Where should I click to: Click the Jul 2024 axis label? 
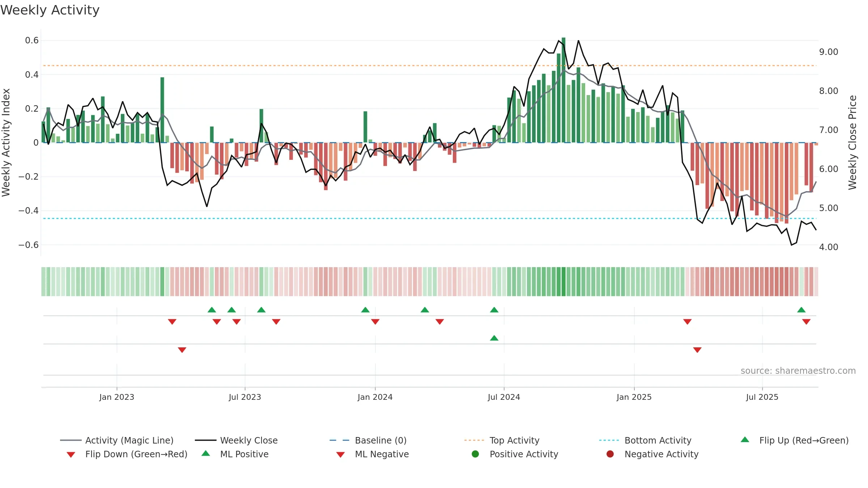(504, 397)
